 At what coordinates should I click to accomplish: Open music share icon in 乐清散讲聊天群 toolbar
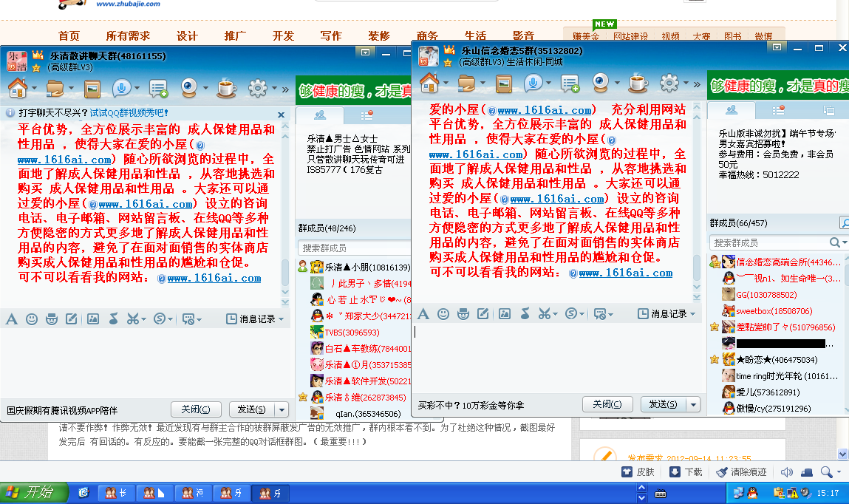click(113, 319)
